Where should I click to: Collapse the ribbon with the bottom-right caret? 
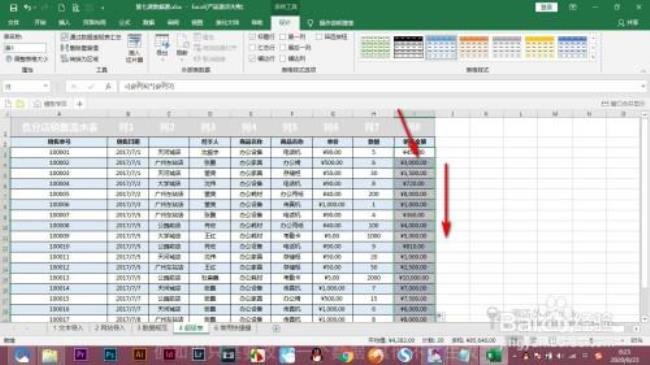pyautogui.click(x=643, y=71)
